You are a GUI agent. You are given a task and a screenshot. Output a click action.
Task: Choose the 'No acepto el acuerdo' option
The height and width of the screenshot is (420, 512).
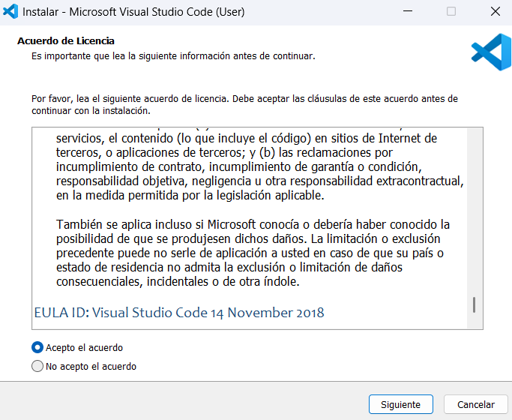(x=37, y=367)
